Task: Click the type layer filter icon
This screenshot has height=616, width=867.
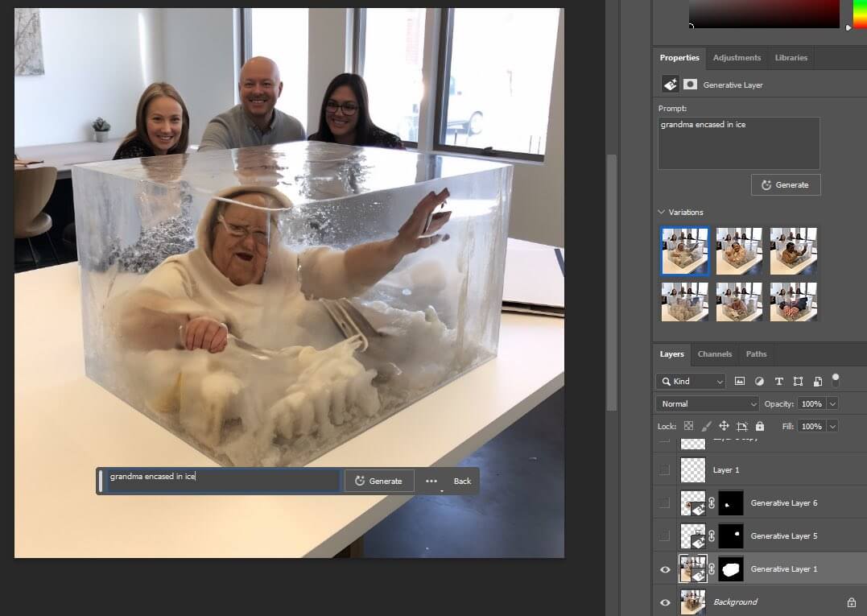Action: click(x=778, y=381)
